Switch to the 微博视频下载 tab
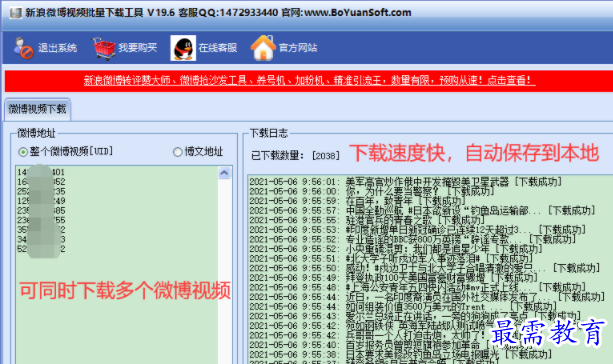Image resolution: width=613 pixels, height=364 pixels. pos(38,109)
